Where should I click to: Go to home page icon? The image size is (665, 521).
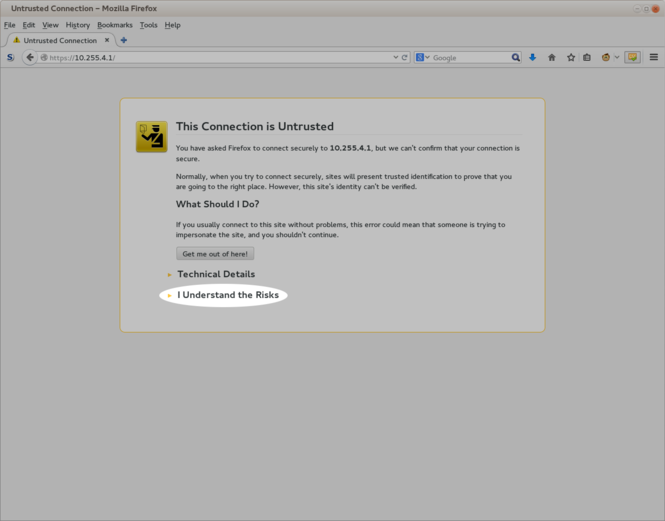tap(551, 58)
